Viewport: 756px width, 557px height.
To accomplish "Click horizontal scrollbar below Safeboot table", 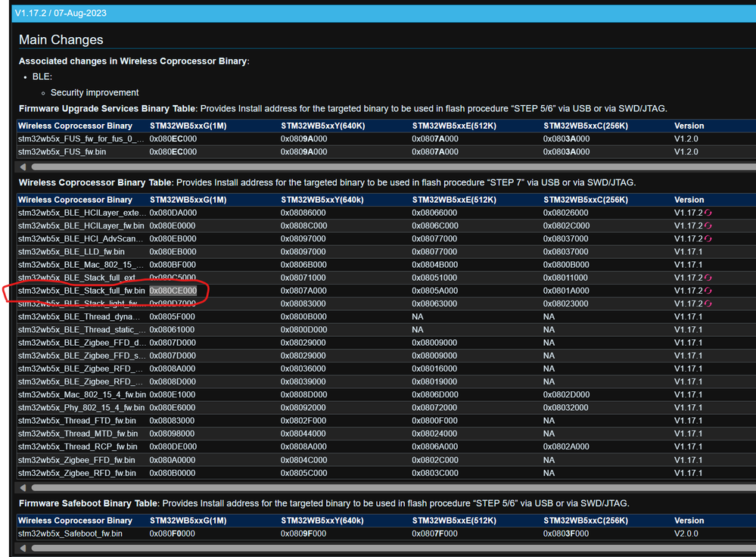I will 394,549.
